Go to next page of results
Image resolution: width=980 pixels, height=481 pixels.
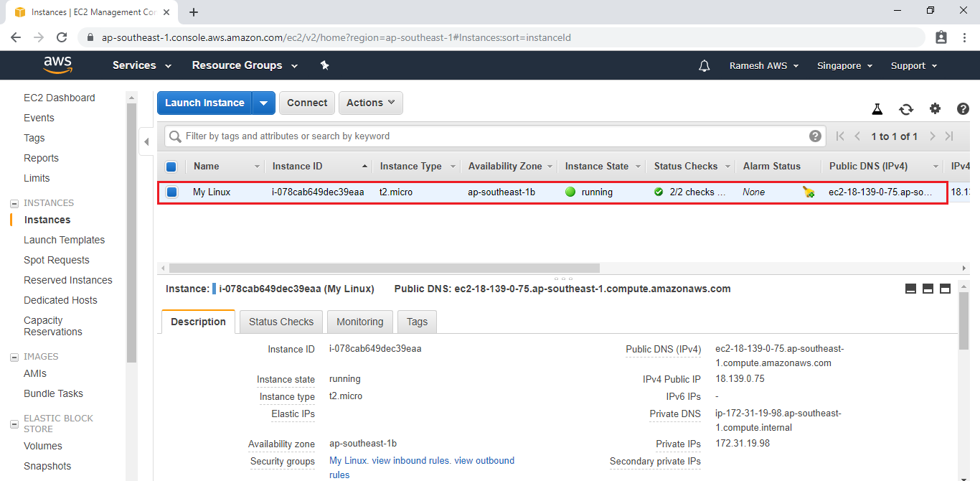pyautogui.click(x=932, y=136)
